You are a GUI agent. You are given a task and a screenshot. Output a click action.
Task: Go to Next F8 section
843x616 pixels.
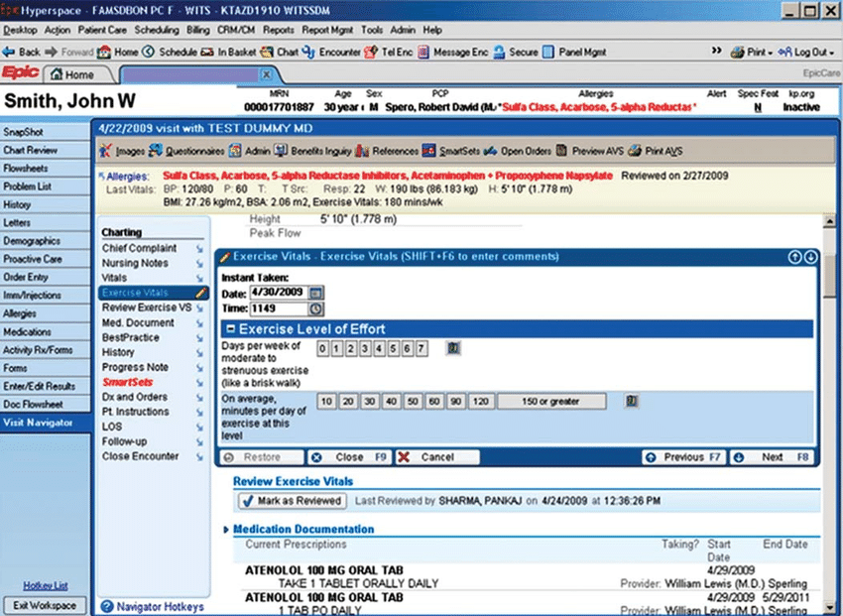772,457
